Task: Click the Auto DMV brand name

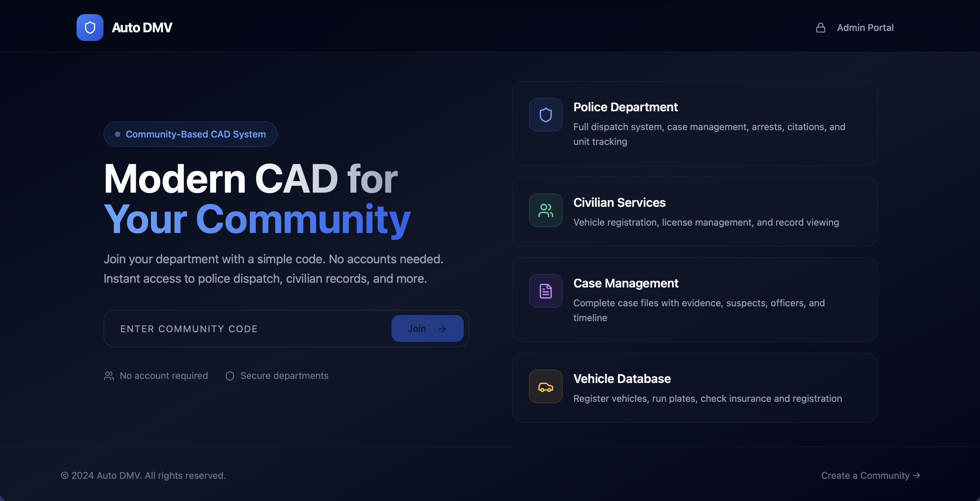Action: tap(142, 28)
